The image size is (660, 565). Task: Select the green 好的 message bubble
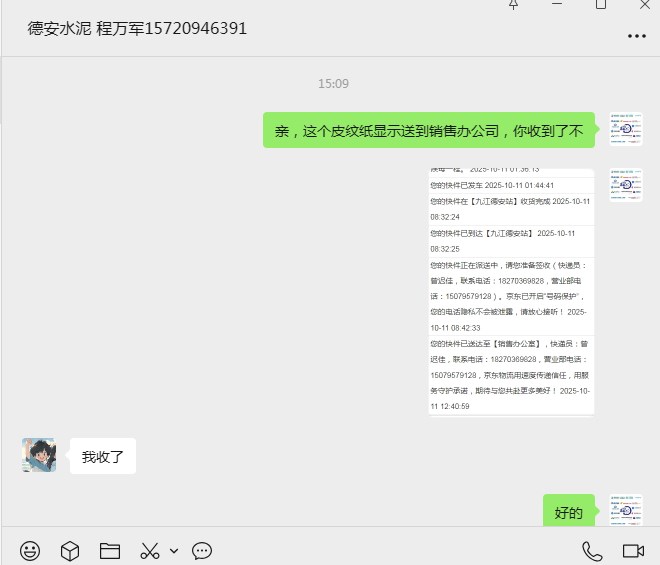pos(568,512)
